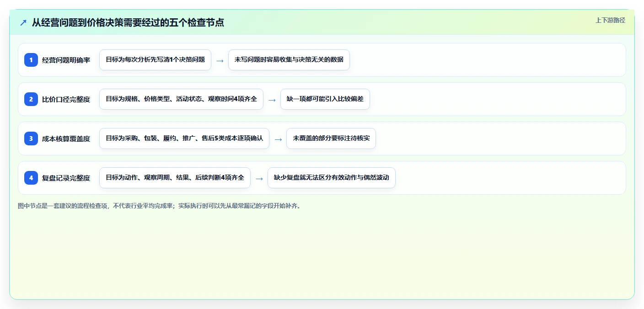The width and height of the screenshot is (644, 309).
Task: Click the 上下游路径 label
Action: (x=610, y=20)
